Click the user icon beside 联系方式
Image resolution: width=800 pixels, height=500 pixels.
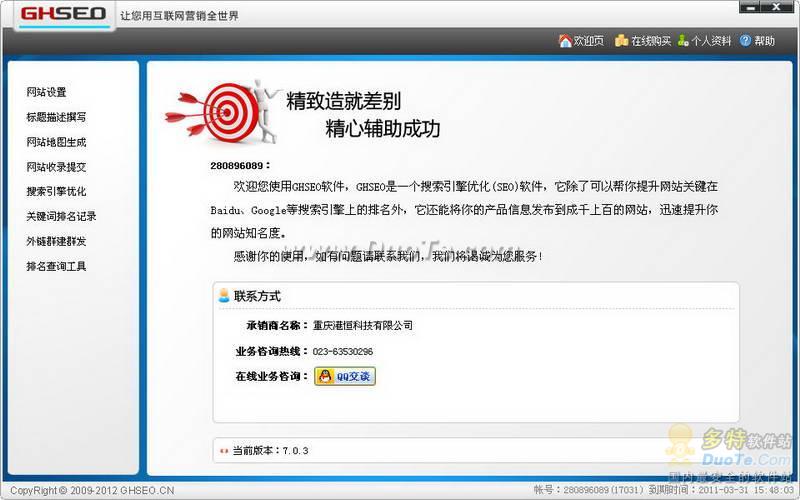tap(223, 295)
